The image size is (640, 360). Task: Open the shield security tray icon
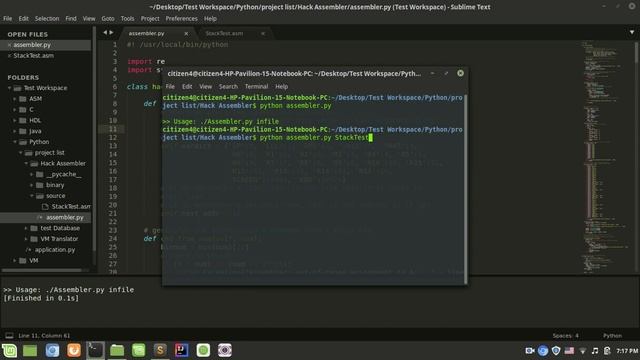click(556, 351)
